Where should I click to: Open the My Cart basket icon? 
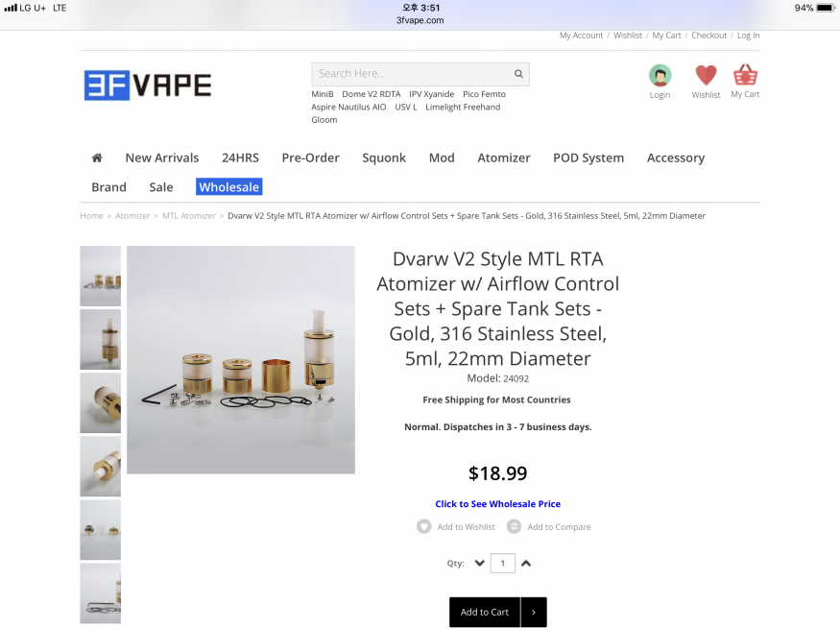tap(745, 76)
